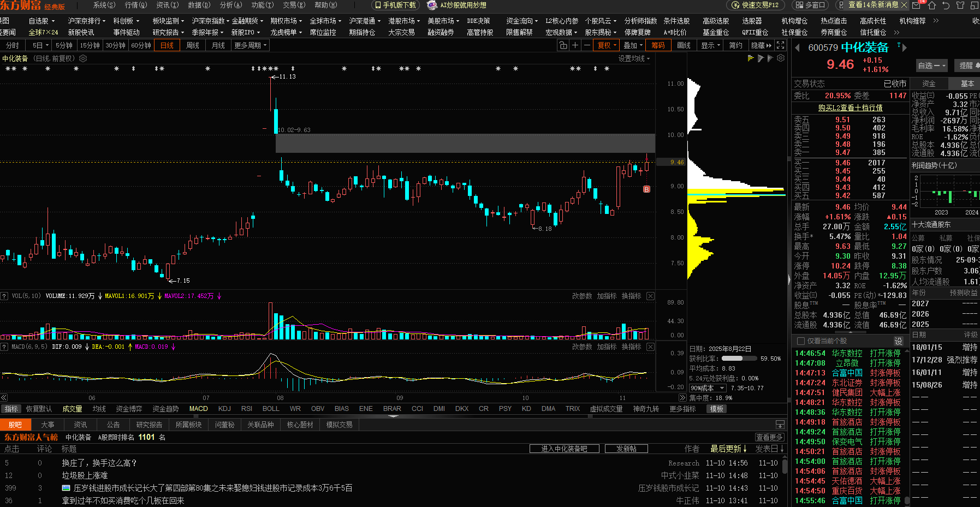The image size is (980, 507).
Task: Open the 多窗口 multi-window button
Action: point(811,5)
